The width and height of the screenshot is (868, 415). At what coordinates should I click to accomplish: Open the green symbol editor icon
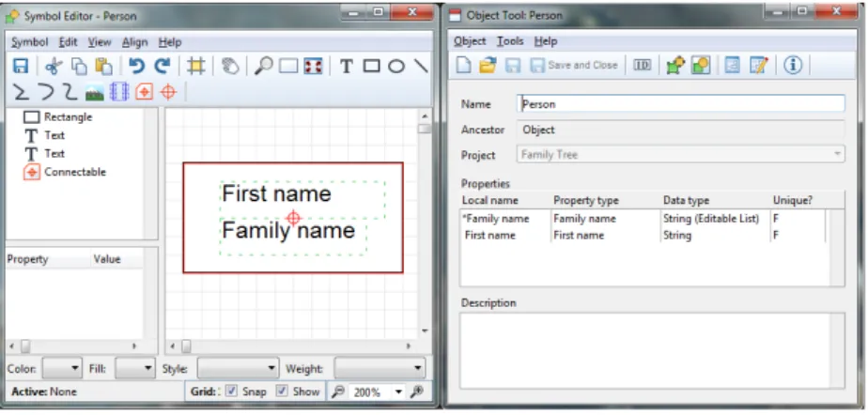(675, 66)
